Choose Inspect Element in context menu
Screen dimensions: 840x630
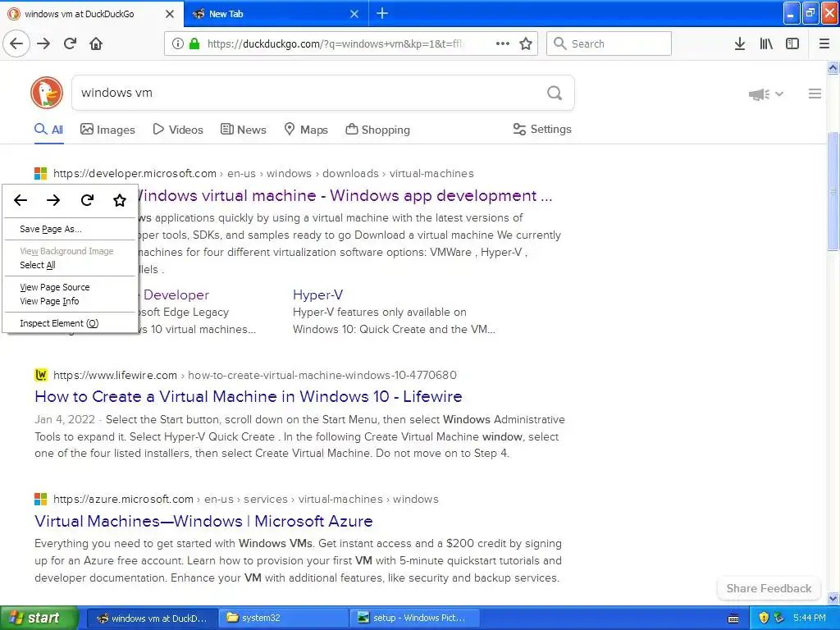pyautogui.click(x=71, y=323)
